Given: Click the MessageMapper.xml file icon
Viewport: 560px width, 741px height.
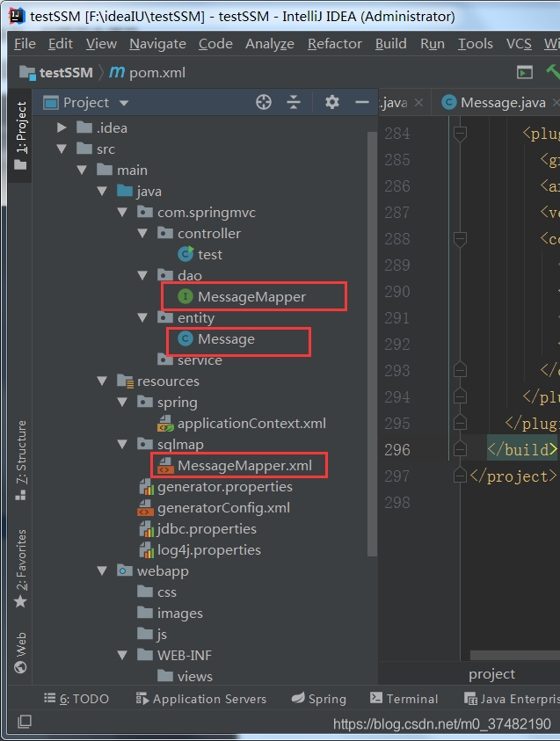Looking at the screenshot, I should point(165,466).
